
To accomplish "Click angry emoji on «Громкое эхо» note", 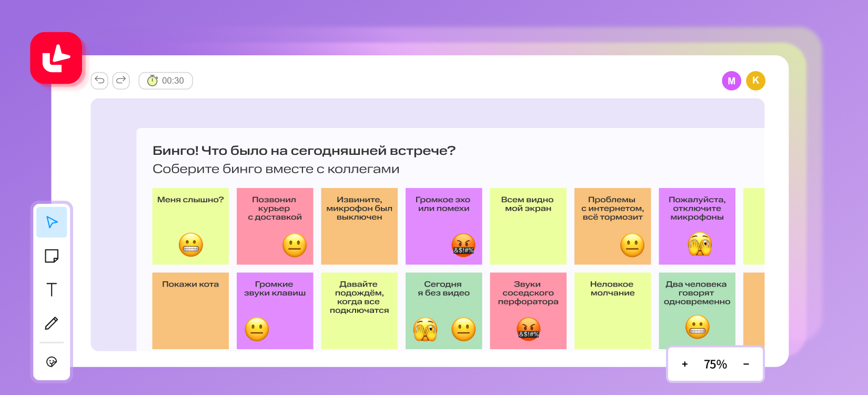I will [463, 245].
